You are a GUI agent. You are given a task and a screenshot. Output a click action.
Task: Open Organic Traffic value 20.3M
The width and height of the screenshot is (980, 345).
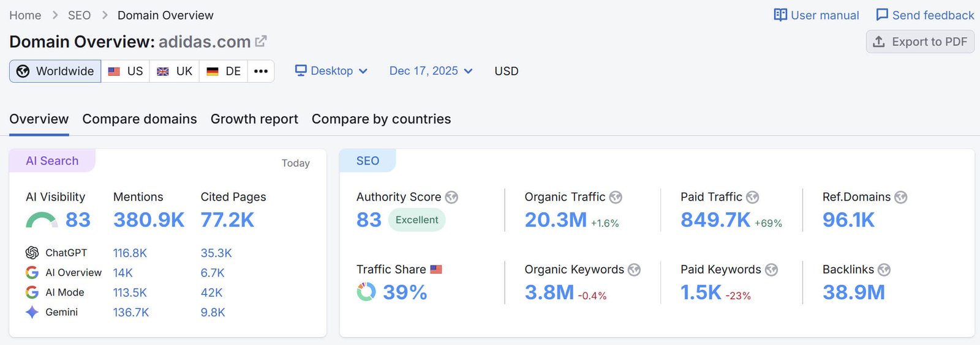[x=556, y=220]
